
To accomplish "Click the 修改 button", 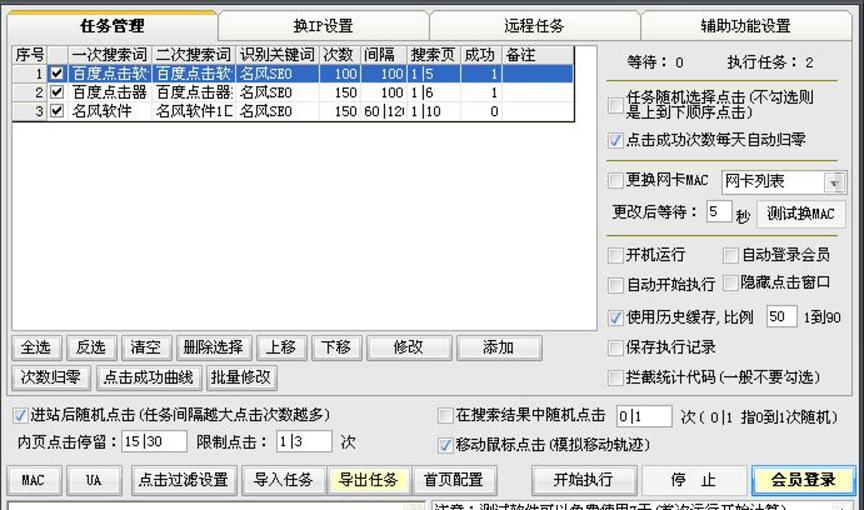I will 409,348.
